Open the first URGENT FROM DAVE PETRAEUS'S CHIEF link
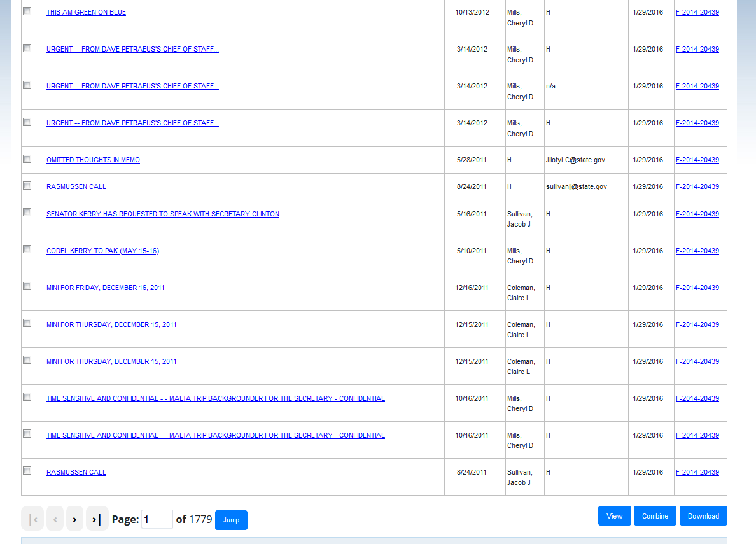Image resolution: width=756 pixels, height=544 pixels. [132, 49]
